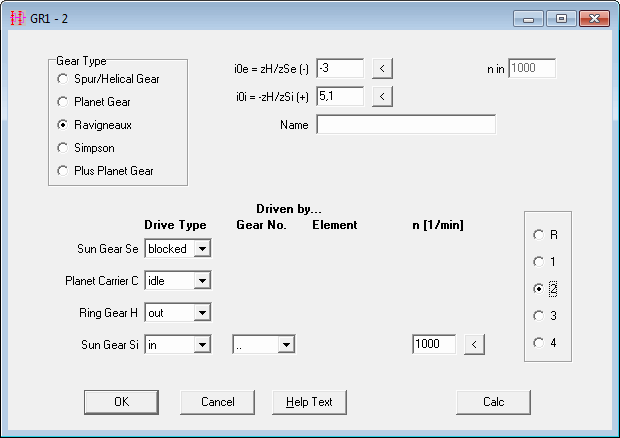Open Ring Gear H drive type dropdown

point(202,313)
